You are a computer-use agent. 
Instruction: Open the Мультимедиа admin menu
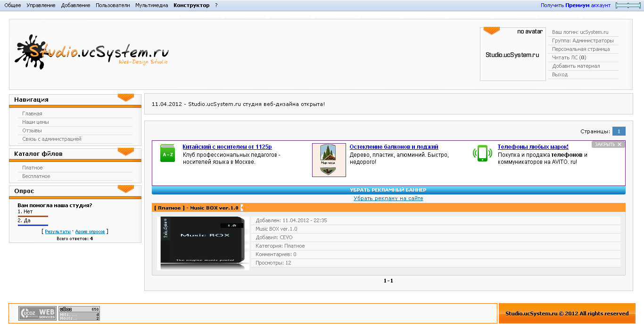(151, 5)
